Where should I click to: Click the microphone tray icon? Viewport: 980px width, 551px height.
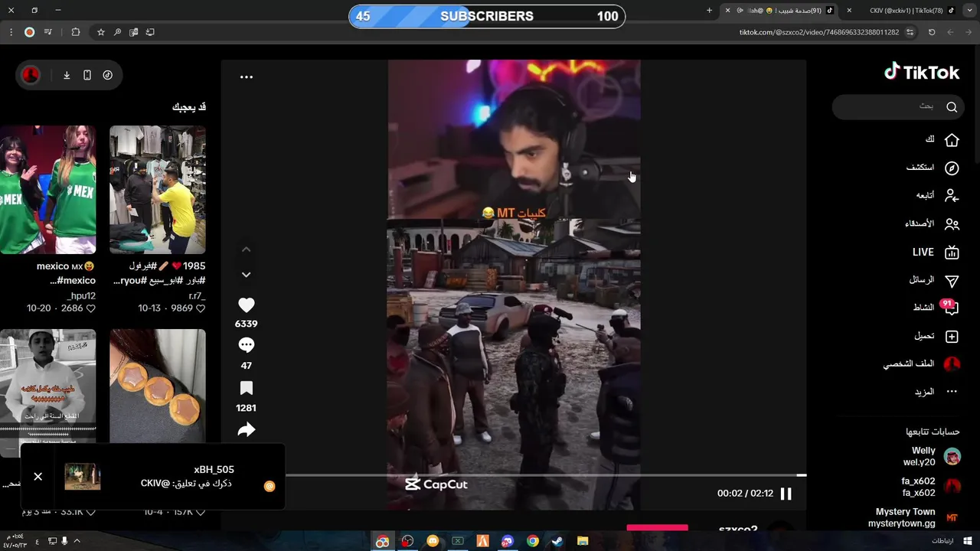coord(64,541)
